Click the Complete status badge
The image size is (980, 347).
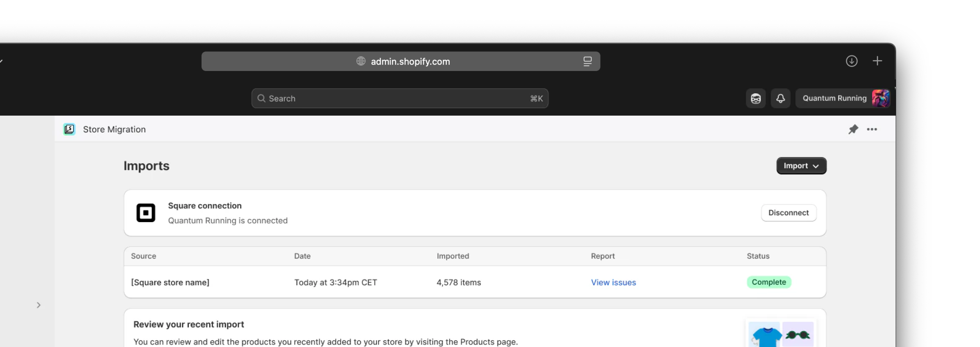[768, 282]
